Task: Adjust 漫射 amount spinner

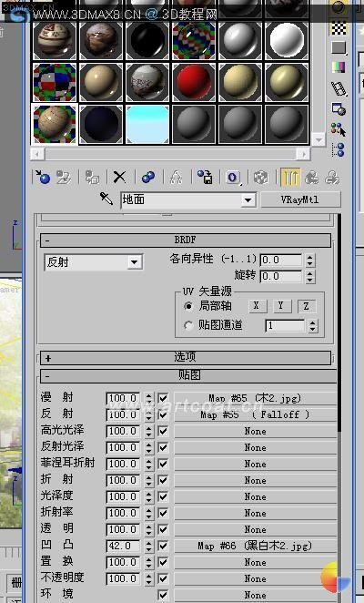Action: 148,398
